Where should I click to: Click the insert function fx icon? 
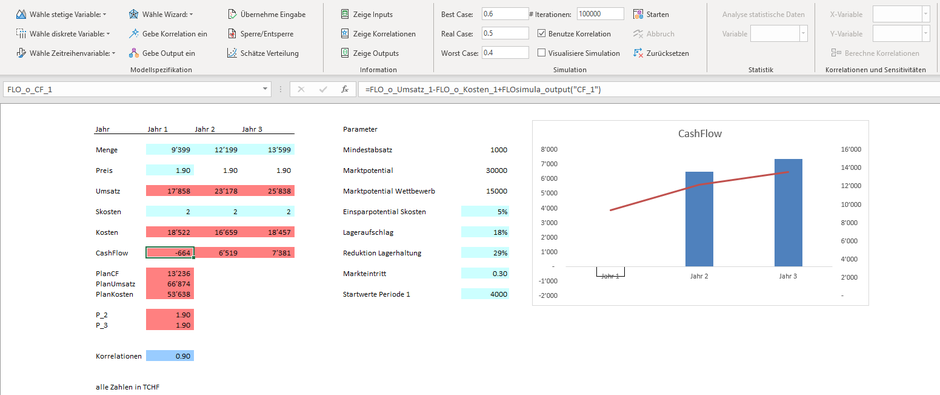[x=345, y=89]
